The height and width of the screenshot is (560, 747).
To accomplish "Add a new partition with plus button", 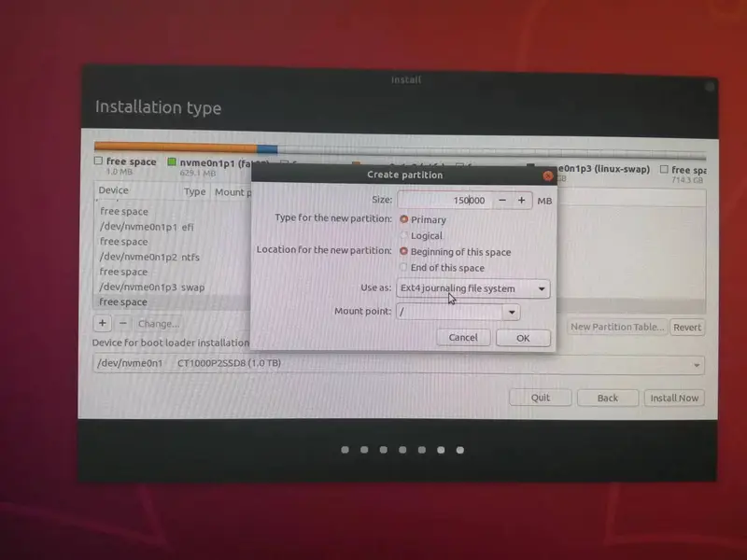I will pyautogui.click(x=103, y=323).
